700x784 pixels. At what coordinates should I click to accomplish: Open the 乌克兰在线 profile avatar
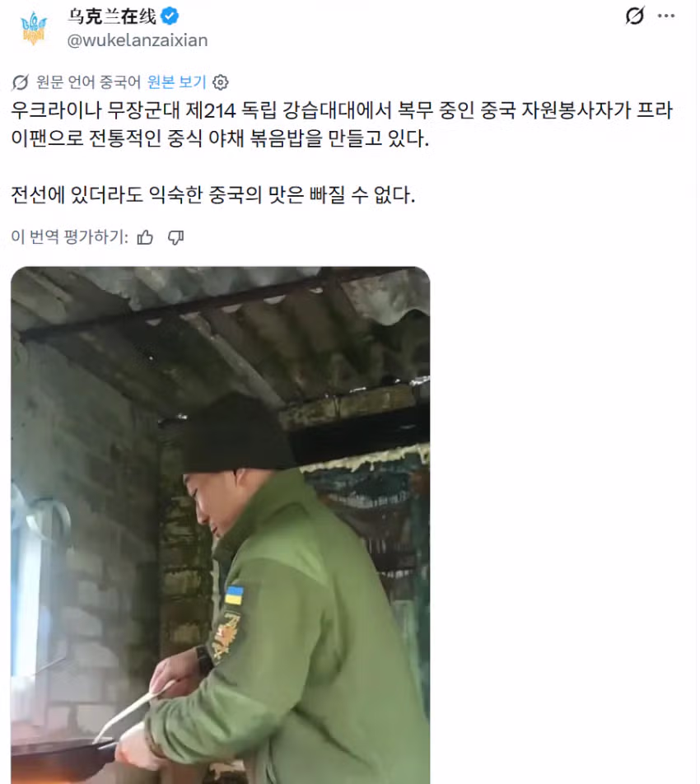34,29
